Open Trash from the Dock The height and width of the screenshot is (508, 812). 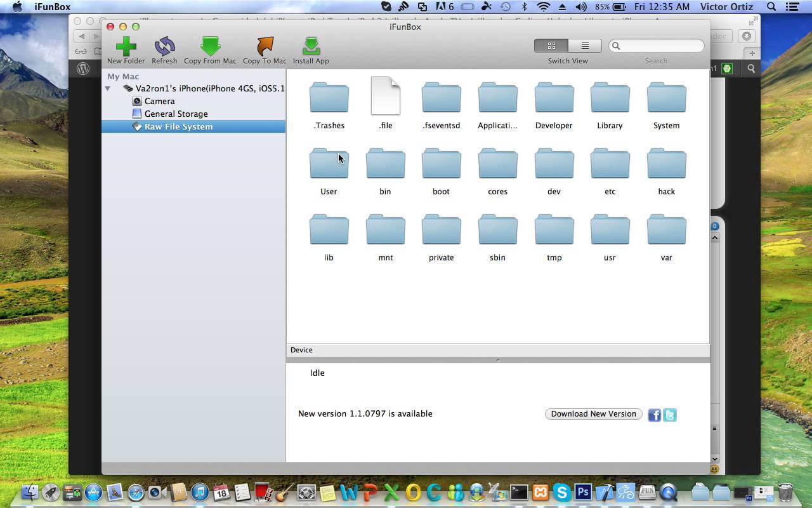(785, 492)
